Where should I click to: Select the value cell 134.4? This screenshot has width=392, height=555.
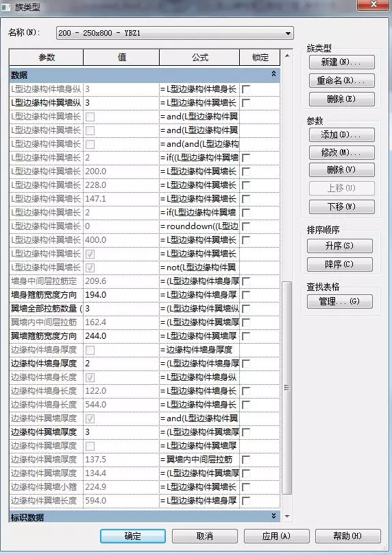pos(121,473)
